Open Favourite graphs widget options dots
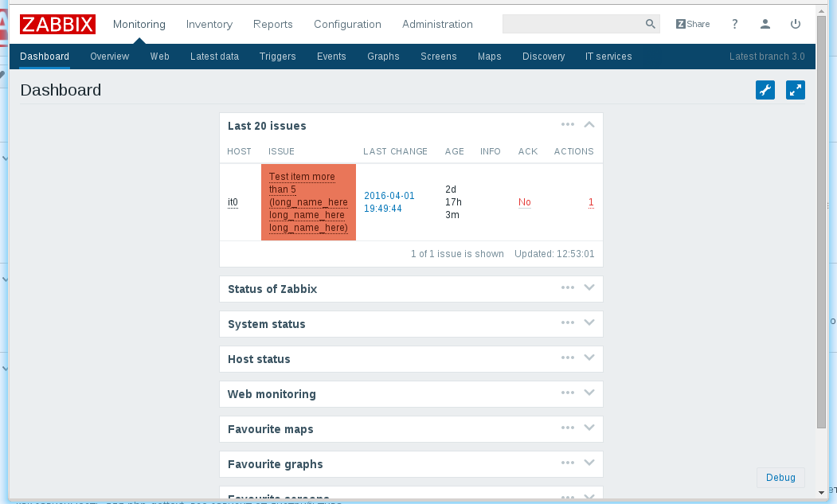837x504 pixels. tap(568, 463)
